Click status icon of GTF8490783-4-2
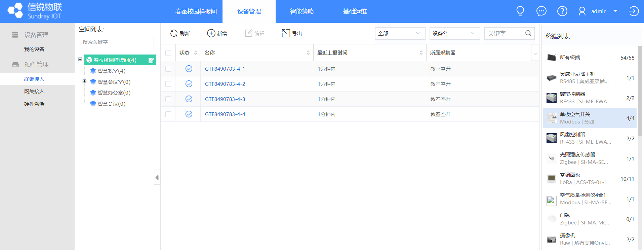The image size is (644, 250). (189, 84)
